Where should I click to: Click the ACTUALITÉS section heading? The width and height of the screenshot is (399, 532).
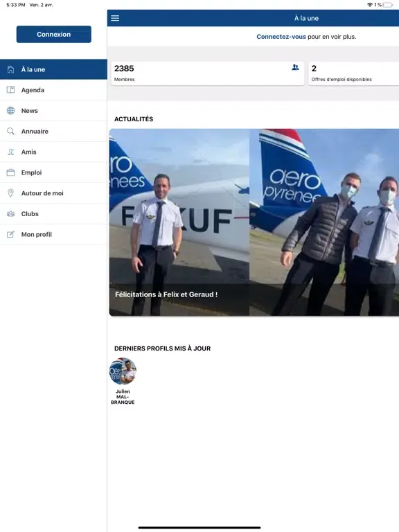coord(134,119)
